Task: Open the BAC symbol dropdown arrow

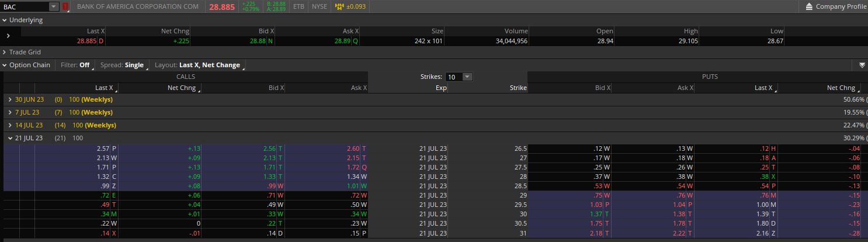Action: tap(54, 7)
